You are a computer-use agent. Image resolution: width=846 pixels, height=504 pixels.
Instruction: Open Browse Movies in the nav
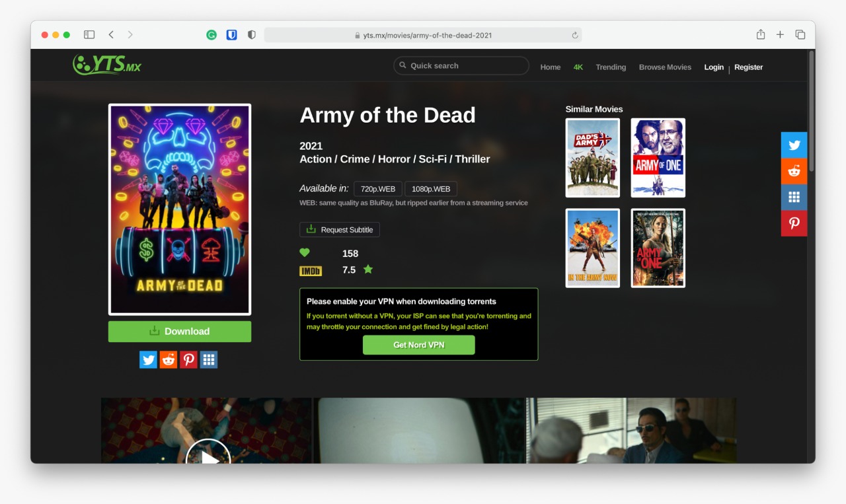point(665,67)
